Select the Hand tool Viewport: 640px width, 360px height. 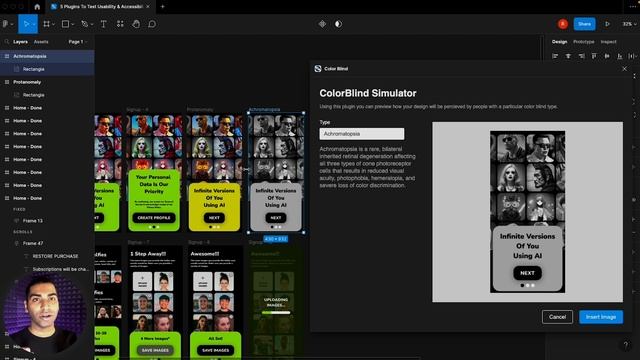136,24
